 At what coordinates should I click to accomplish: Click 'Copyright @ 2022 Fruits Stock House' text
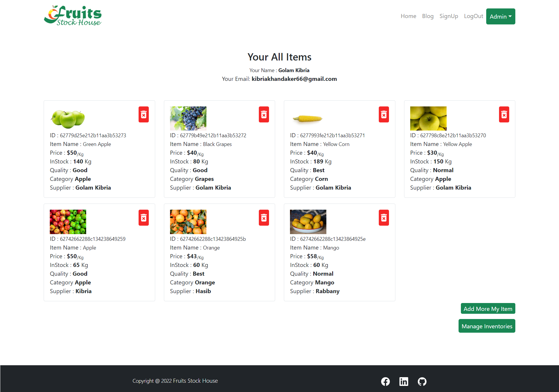coord(175,381)
